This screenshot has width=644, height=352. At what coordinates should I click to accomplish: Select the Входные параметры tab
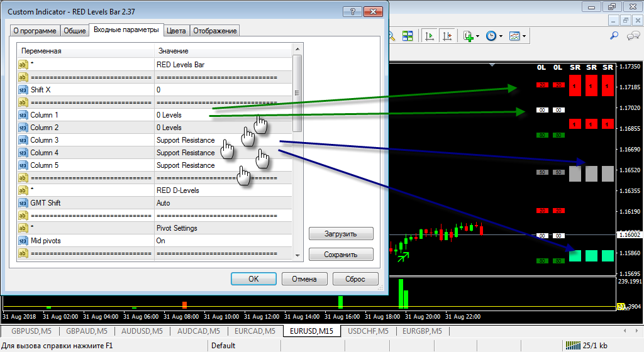click(126, 30)
